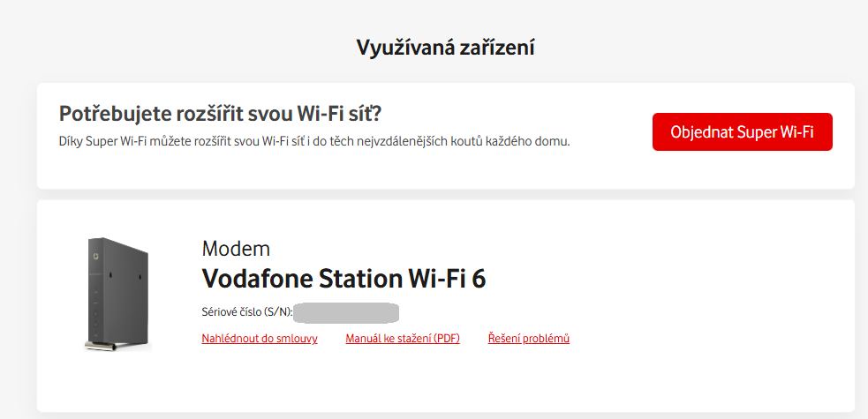Open the Nahlédnout do smlouvy link
The image size is (868, 419).
coord(260,339)
